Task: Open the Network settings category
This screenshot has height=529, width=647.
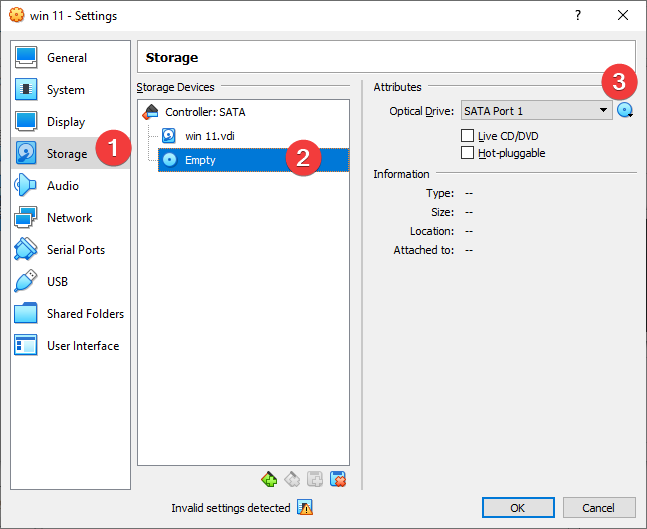Action: point(70,217)
